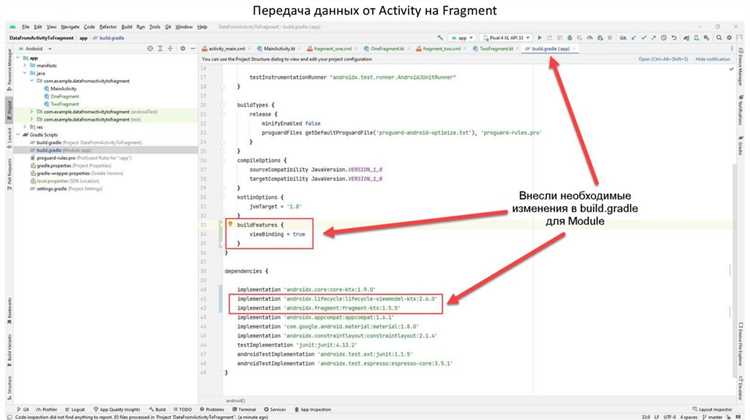The height and width of the screenshot is (420, 750).
Task: Select proguard-rules.pro in Gradle Scripts
Action: (56, 158)
